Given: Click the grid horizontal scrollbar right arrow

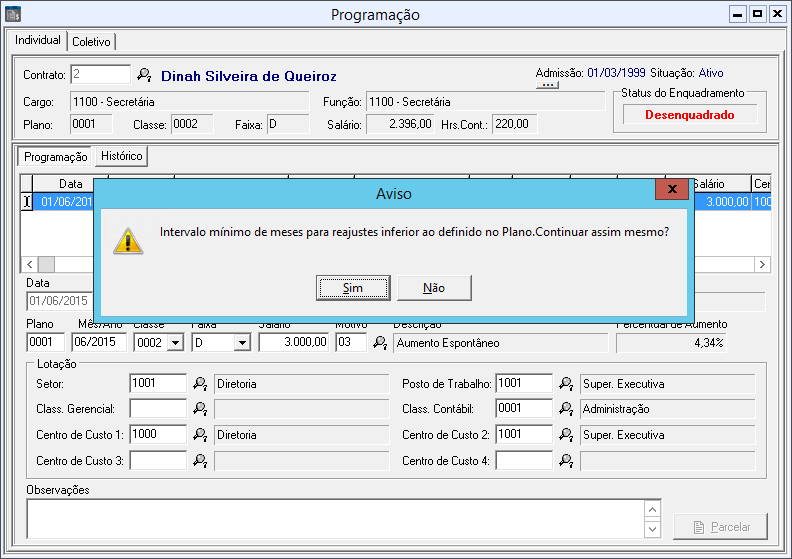Looking at the screenshot, I should pyautogui.click(x=762, y=264).
